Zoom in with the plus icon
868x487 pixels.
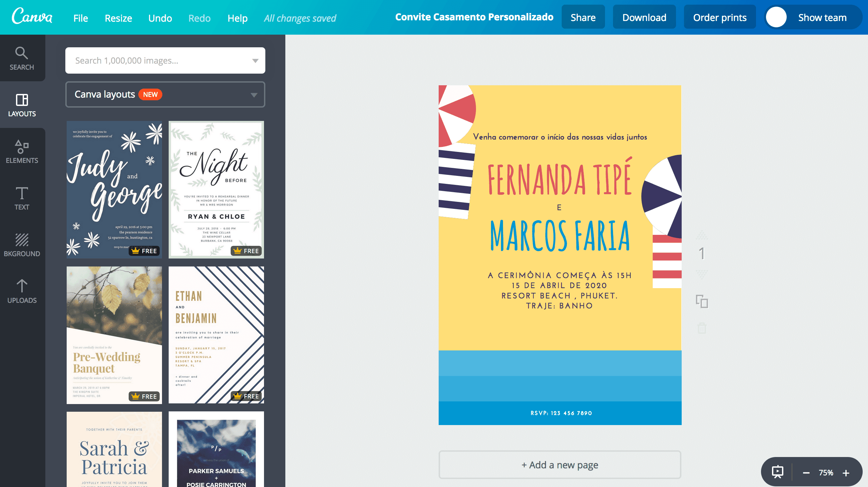[846, 473]
